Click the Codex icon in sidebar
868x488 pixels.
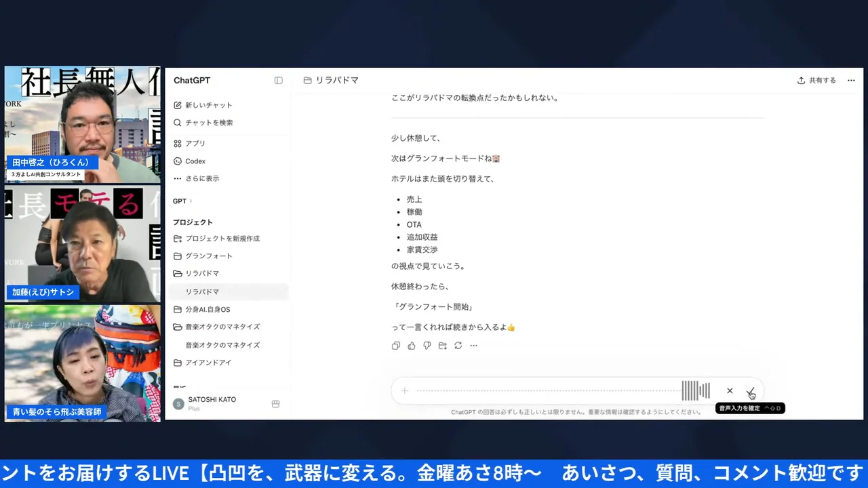tap(178, 161)
